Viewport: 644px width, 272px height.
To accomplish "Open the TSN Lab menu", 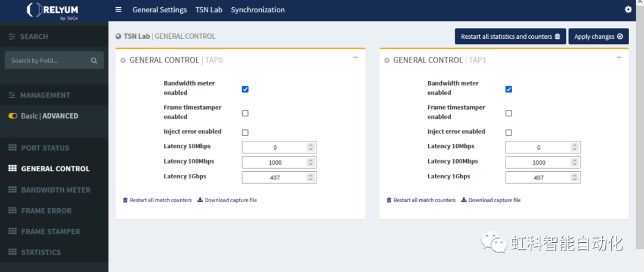I will [209, 10].
